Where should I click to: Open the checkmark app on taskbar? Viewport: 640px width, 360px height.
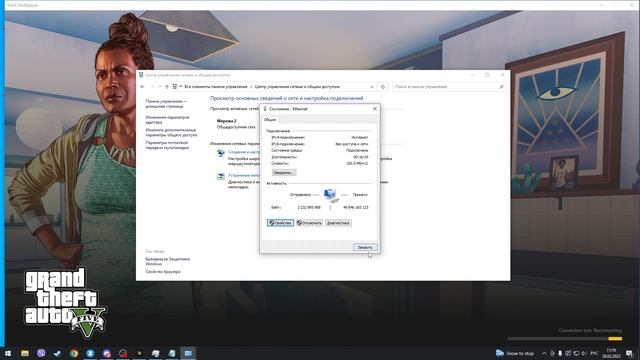[57, 353]
